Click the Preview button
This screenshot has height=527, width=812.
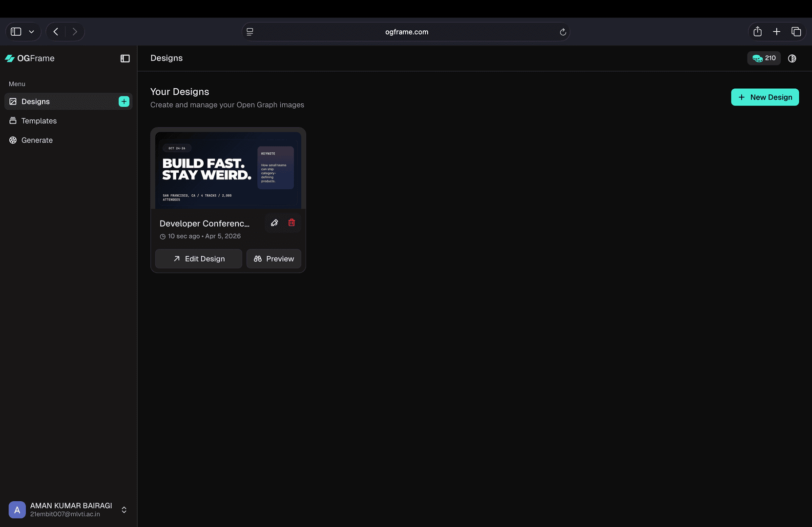click(273, 259)
